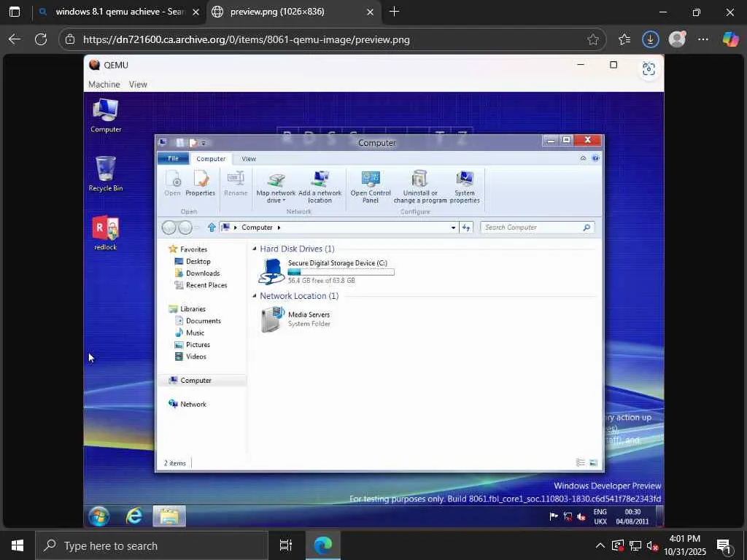Click the refresh button beside address bar
The image size is (747, 560).
pyautogui.click(x=466, y=227)
